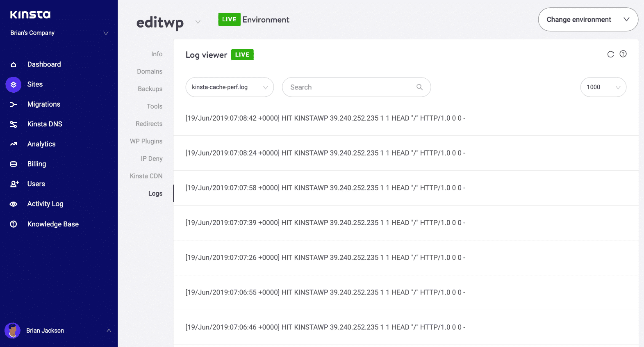Click the Knowledge Base question icon
644x347 pixels.
tap(14, 224)
